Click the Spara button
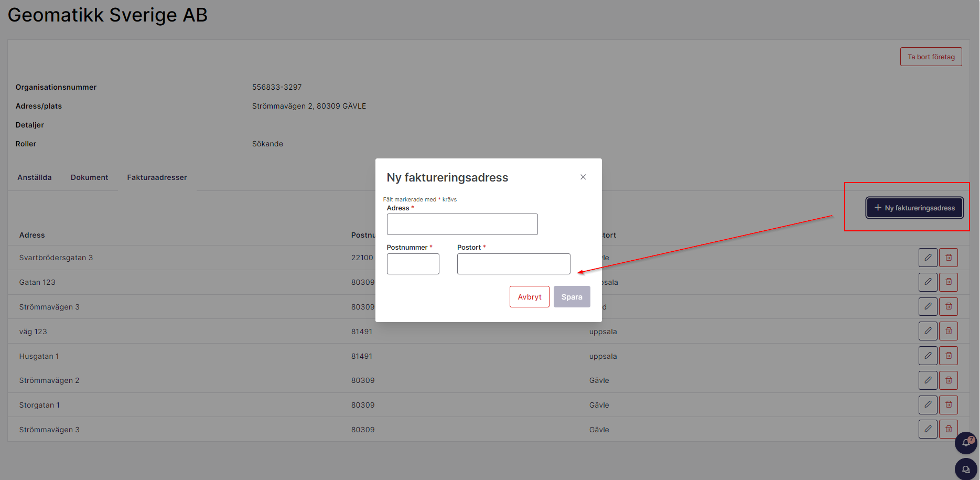 pos(572,297)
